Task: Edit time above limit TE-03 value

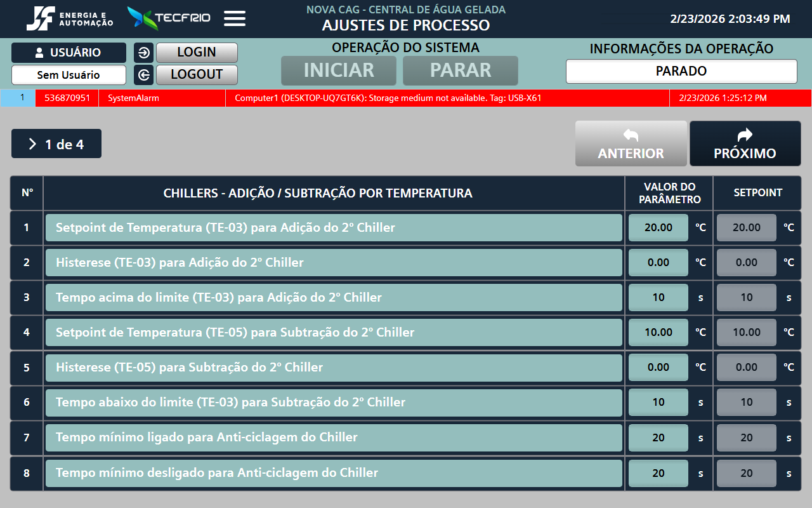Action: click(x=658, y=297)
